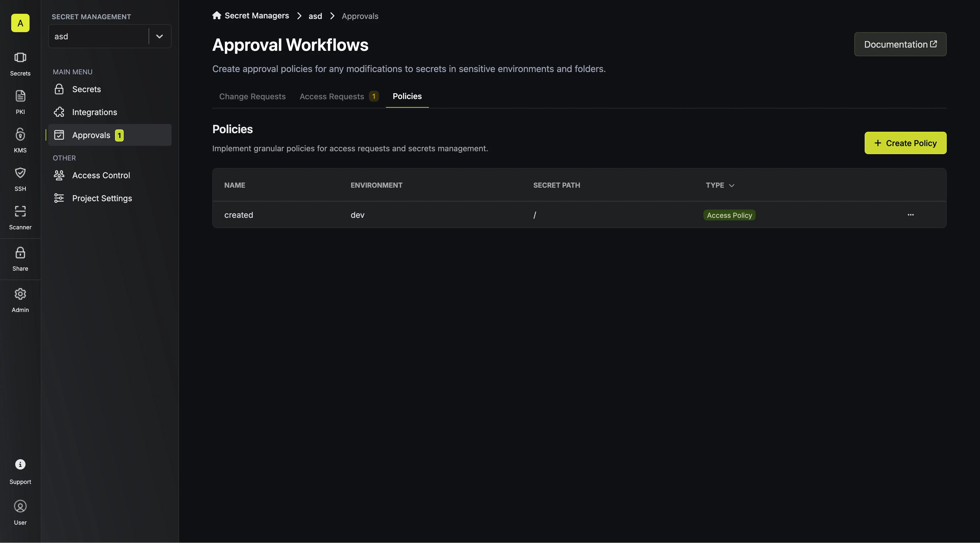Open the Admin gear icon

20,294
